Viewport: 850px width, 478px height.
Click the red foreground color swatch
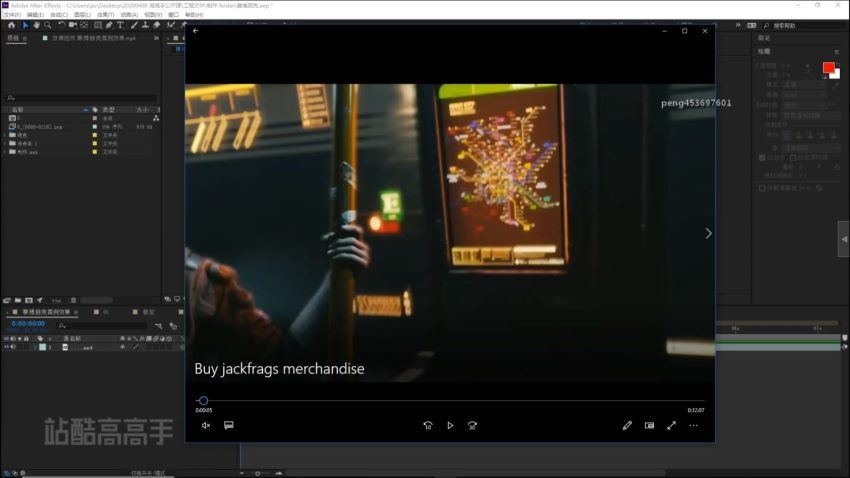pos(828,68)
